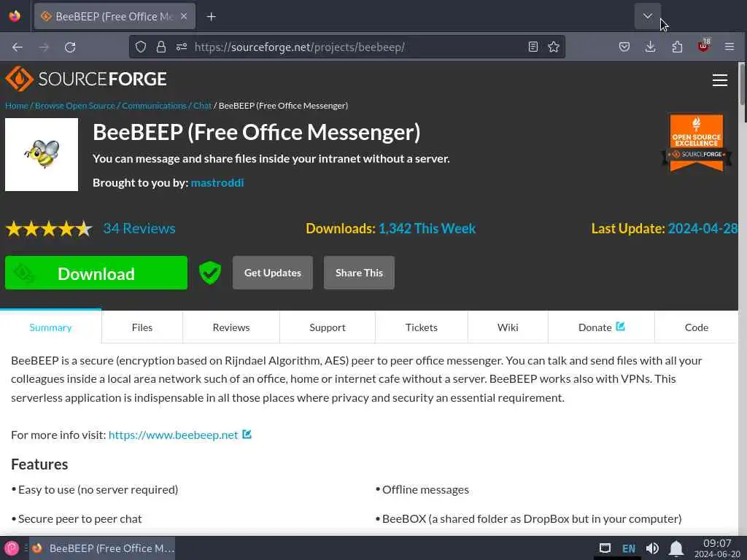Open the volume control
Viewport: 747px width, 560px height.
[652, 548]
